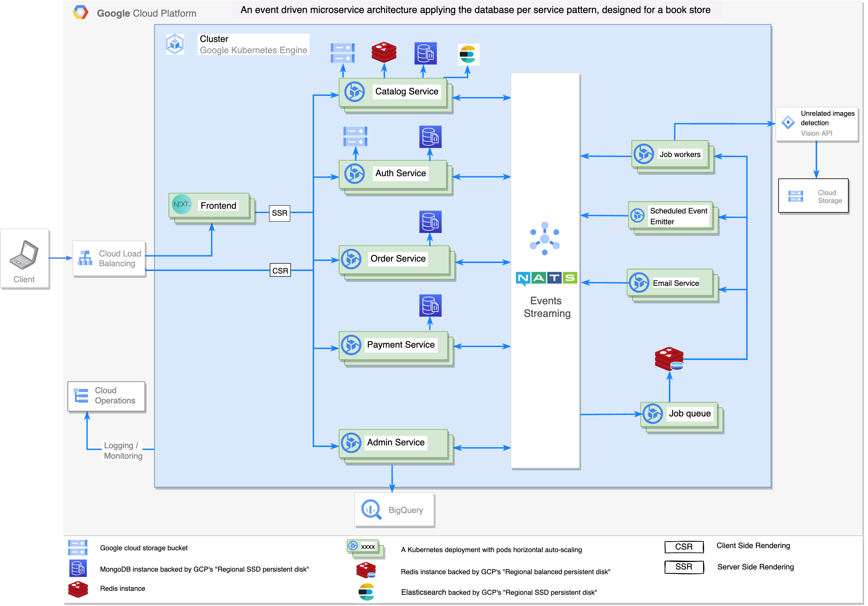Viewport: 868px width, 606px height.
Task: Click the storage bucket icon above Auth Service
Action: 355,136
